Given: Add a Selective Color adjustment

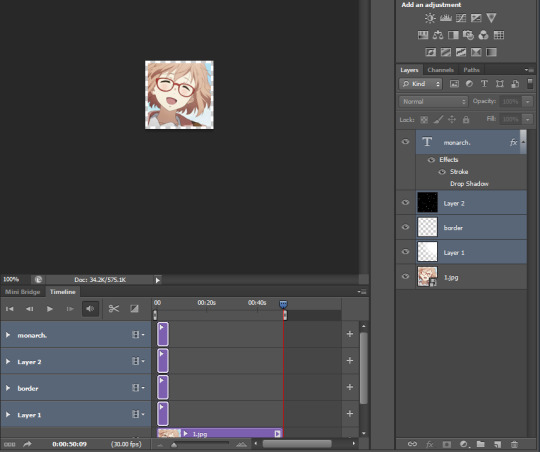Looking at the screenshot, I should tap(476, 52).
